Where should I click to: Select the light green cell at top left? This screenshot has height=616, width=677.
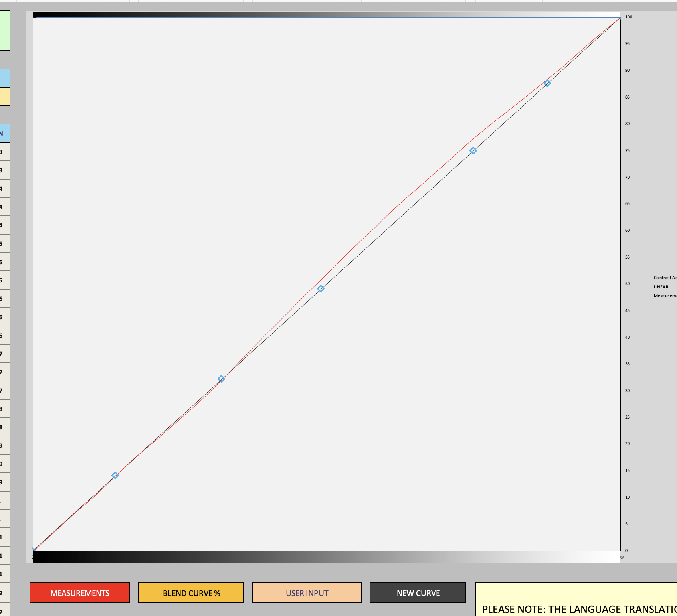[x=4, y=31]
